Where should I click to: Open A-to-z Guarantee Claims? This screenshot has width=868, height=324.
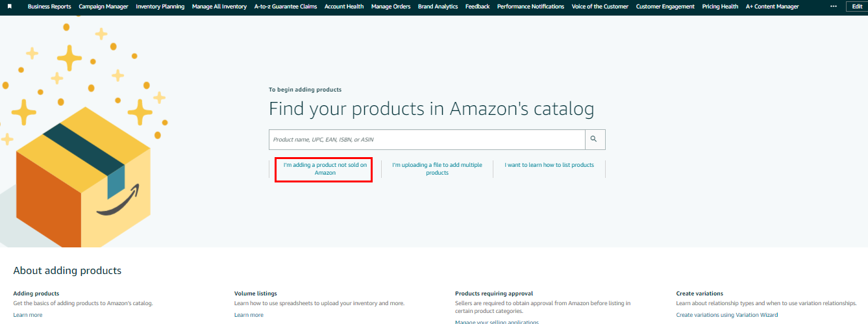(286, 6)
